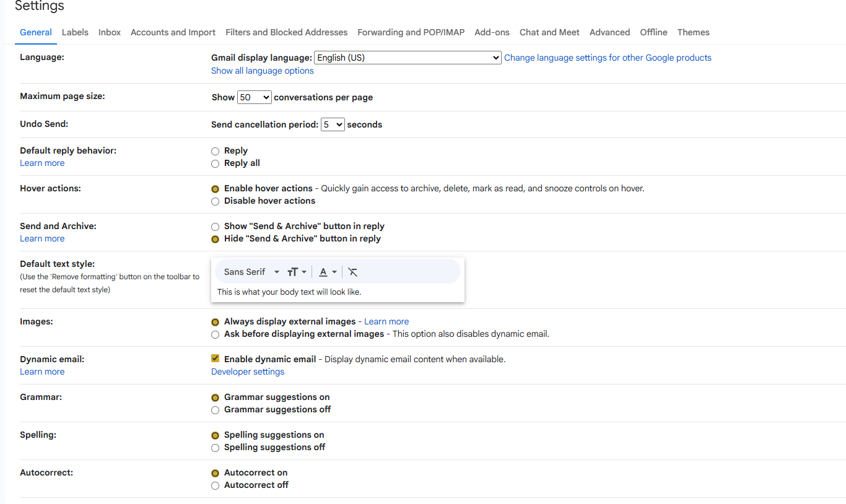Viewport: 846px width, 504px height.
Task: Open the Send cancellation period dropdown
Action: [x=332, y=124]
